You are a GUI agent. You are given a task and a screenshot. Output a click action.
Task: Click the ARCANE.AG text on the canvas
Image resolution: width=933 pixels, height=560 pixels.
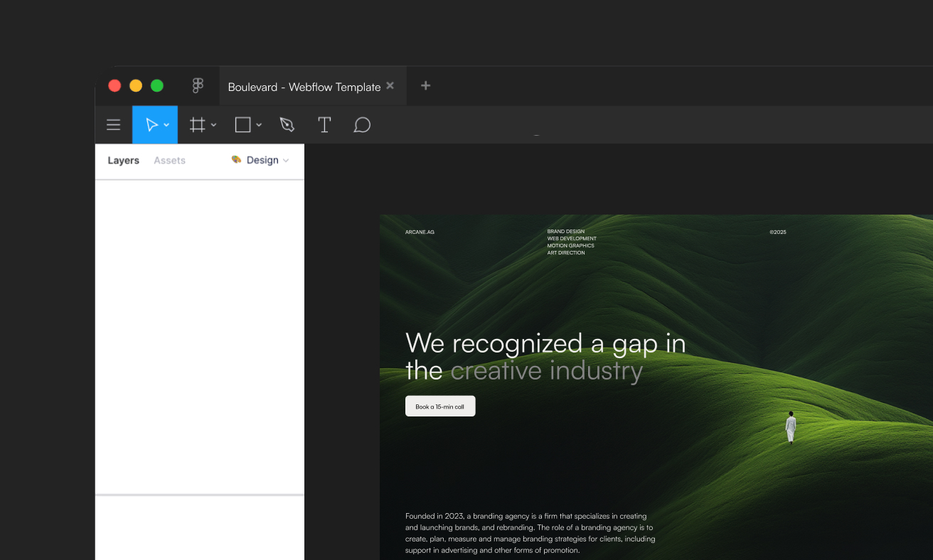420,232
